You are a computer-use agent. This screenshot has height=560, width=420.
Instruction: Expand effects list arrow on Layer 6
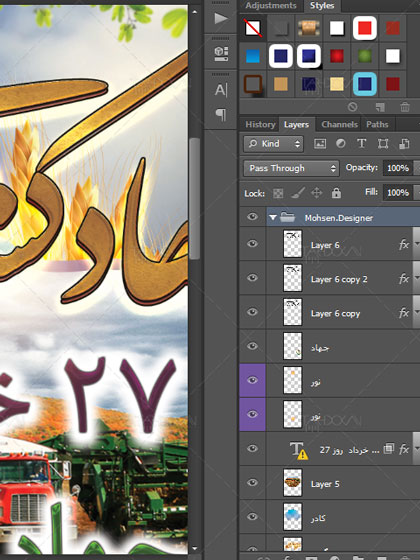coord(416,244)
